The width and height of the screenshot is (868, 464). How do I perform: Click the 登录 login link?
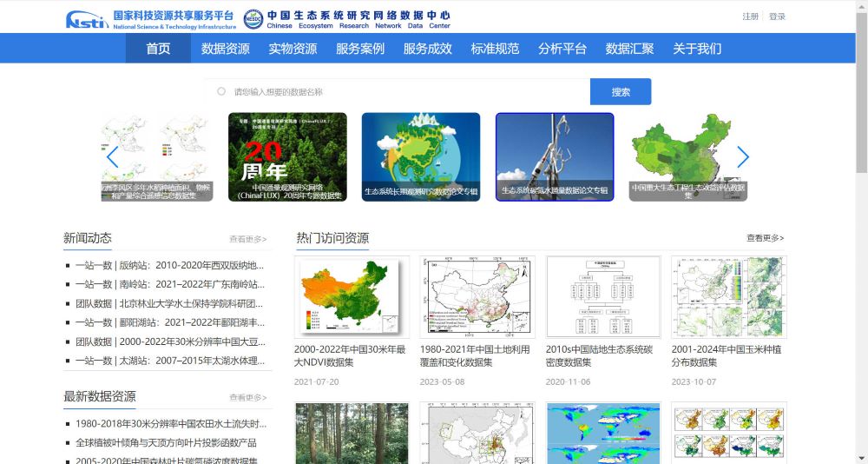tap(777, 17)
